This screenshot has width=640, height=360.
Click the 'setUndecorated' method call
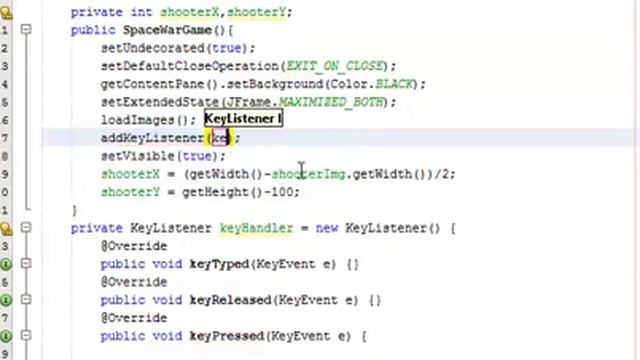153,48
